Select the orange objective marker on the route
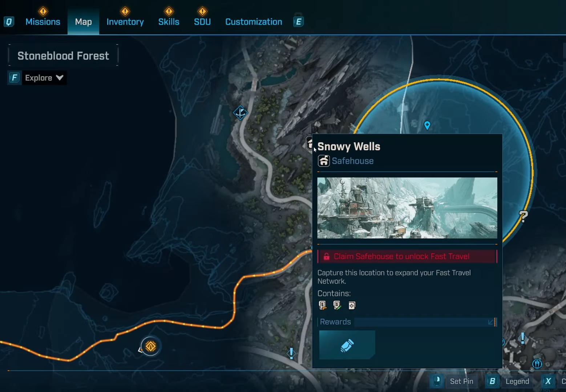 pyautogui.click(x=150, y=346)
